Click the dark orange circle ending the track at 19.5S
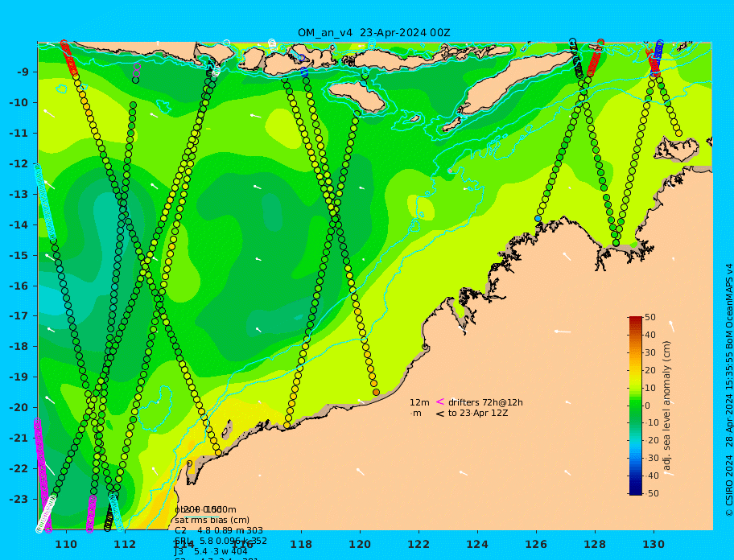 point(376,392)
